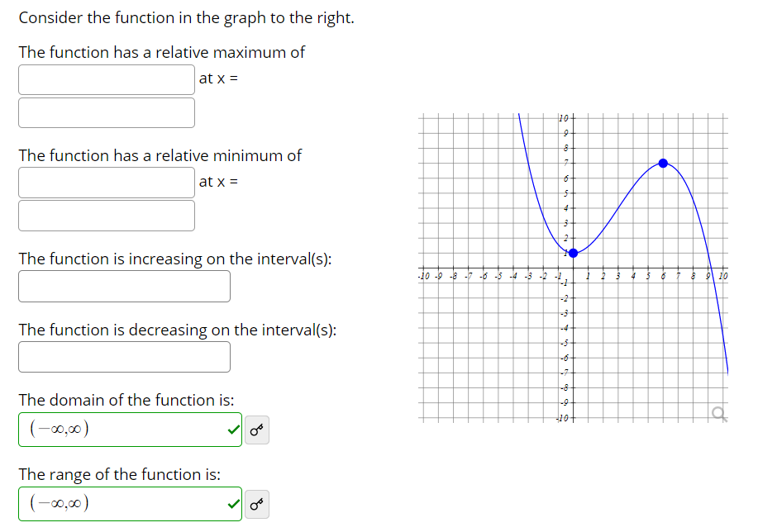Click the question text about relative maximum
Viewport: 777px width, 532px height.
161,52
